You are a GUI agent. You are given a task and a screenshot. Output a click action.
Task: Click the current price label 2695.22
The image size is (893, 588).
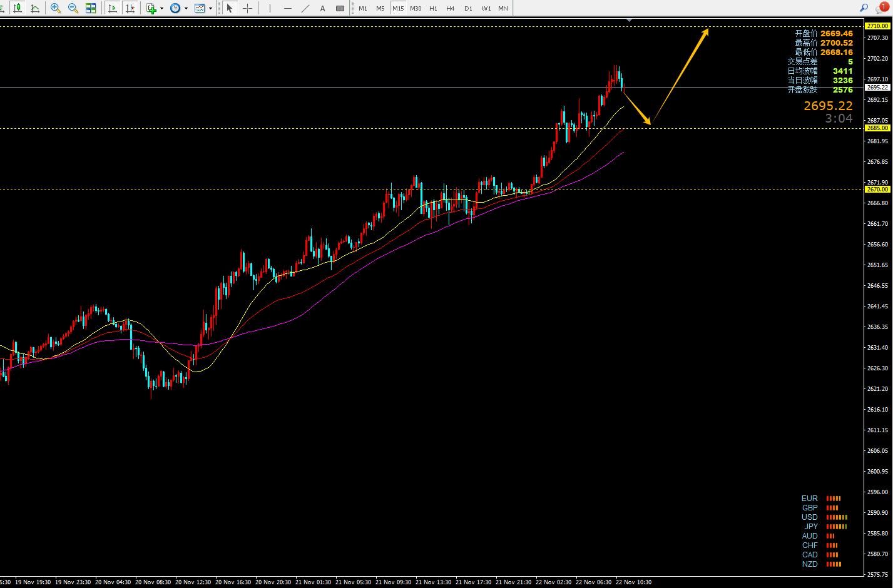coord(877,87)
